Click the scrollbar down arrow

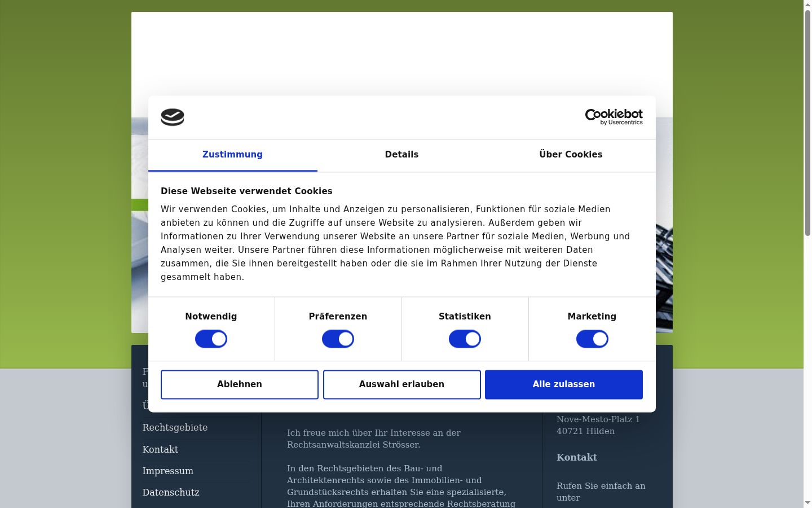click(807, 503)
